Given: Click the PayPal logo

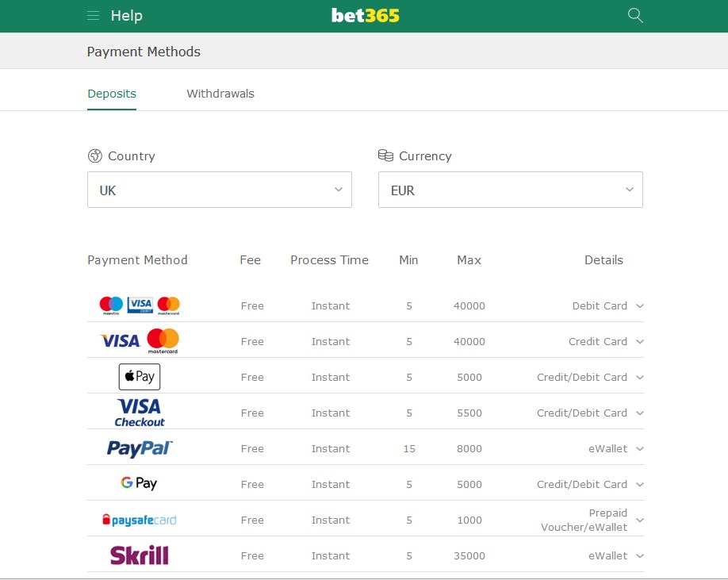Looking at the screenshot, I should click(140, 448).
